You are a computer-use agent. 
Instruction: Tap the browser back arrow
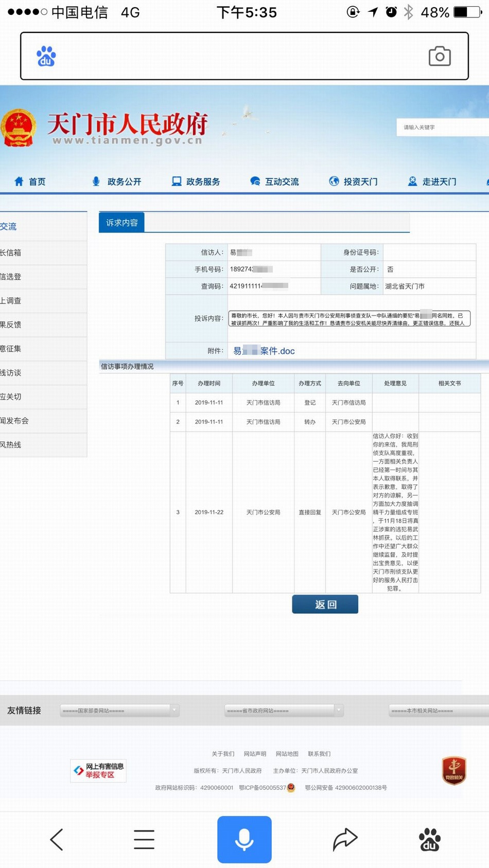coord(57,839)
